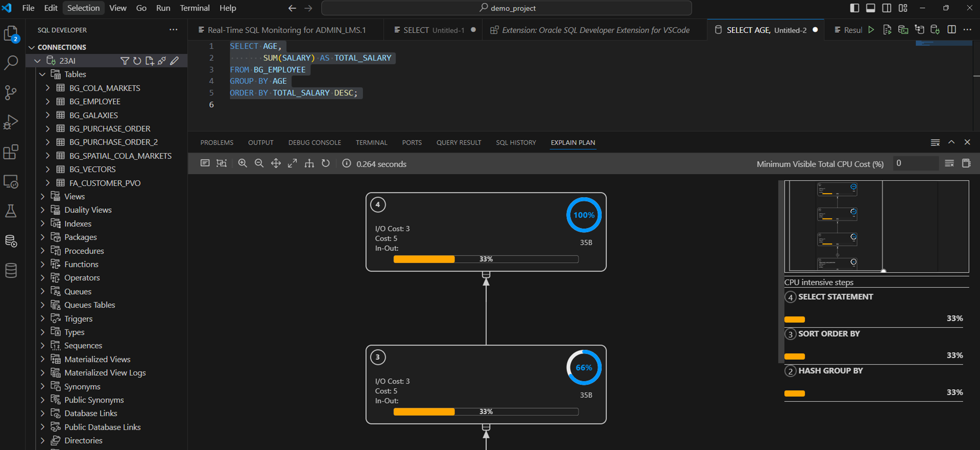Switch to the QUERY RESULT tab
Image resolution: width=980 pixels, height=450 pixels.
(x=459, y=142)
